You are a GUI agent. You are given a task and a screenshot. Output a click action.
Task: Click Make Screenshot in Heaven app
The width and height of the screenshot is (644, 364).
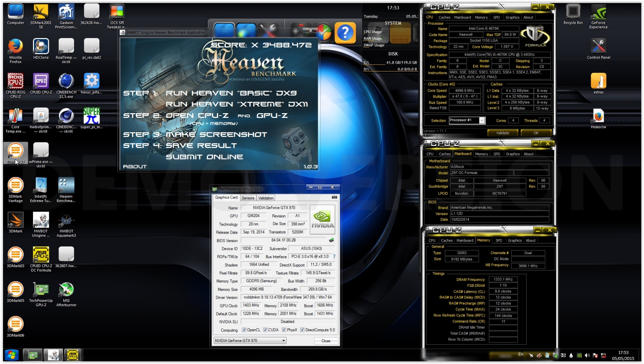pyautogui.click(x=216, y=134)
